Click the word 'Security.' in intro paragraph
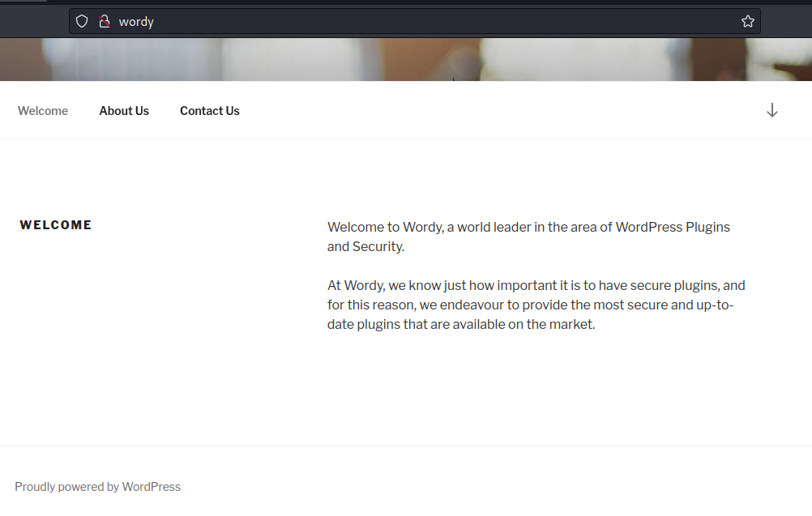Image resolution: width=812 pixels, height=516 pixels. point(378,246)
